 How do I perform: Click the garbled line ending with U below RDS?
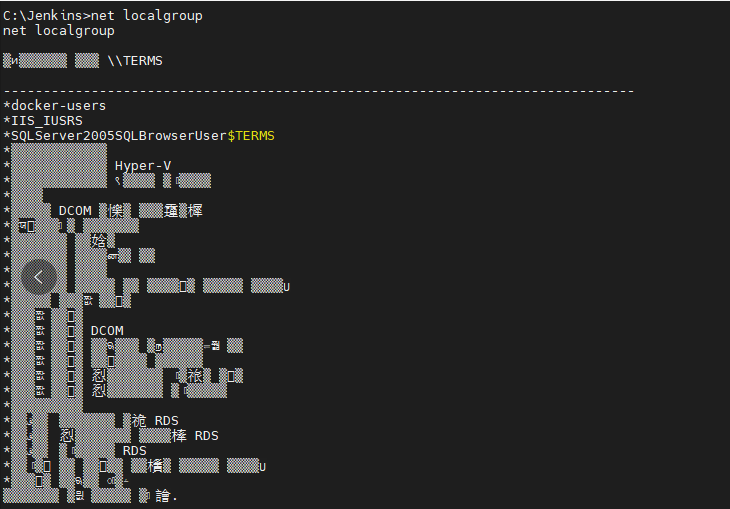tap(135, 466)
